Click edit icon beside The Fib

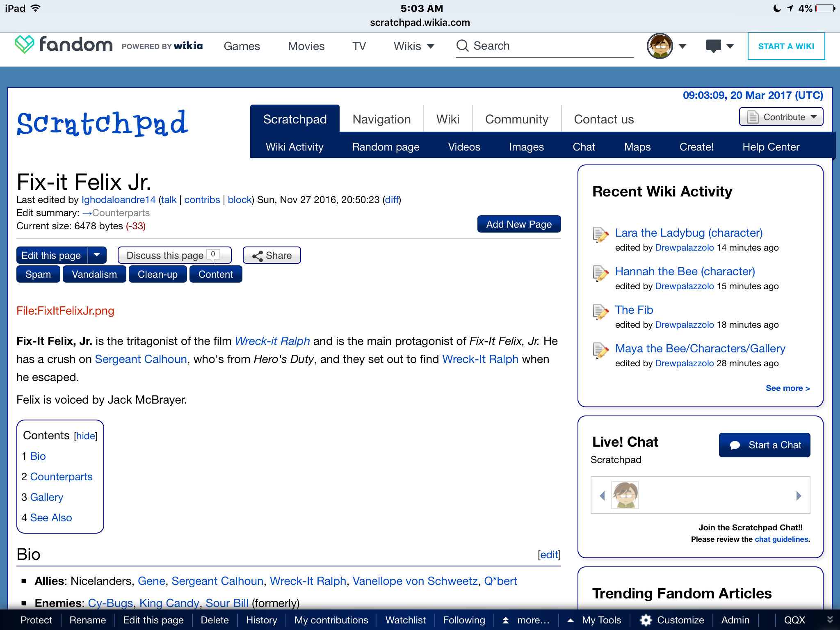(600, 312)
